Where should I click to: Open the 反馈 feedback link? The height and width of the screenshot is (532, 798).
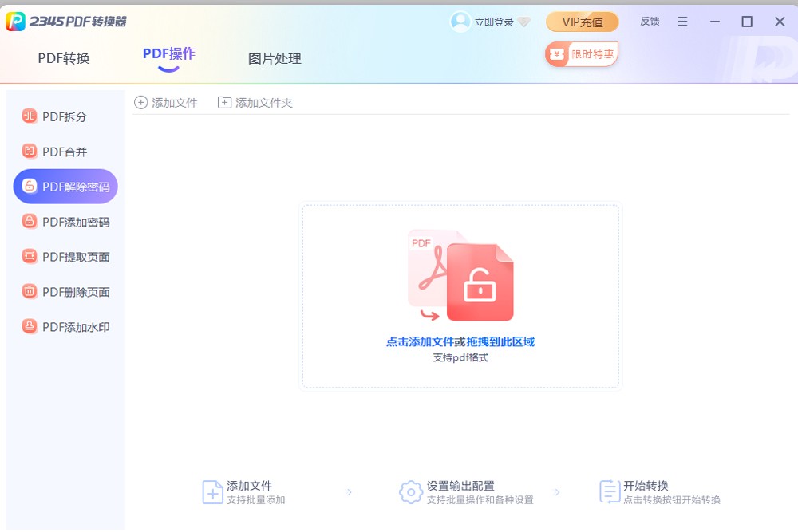(650, 22)
